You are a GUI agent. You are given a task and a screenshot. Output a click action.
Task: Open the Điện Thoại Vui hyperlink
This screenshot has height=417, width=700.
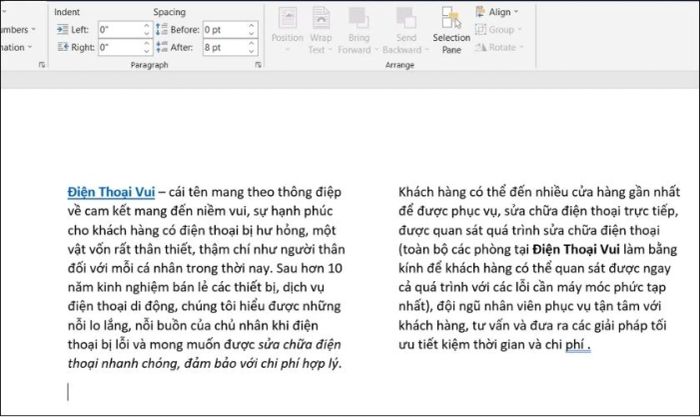(111, 192)
